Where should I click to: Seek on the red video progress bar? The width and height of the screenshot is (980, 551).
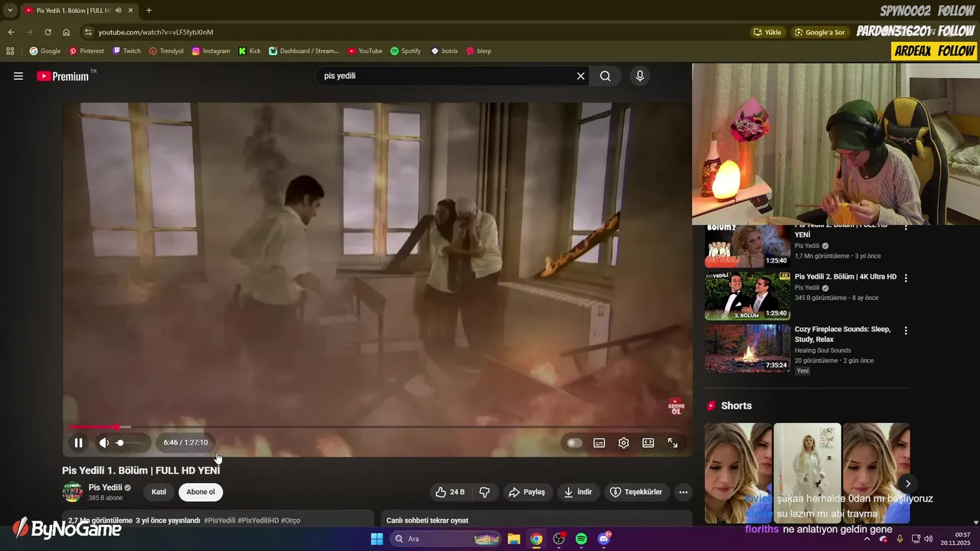377,427
